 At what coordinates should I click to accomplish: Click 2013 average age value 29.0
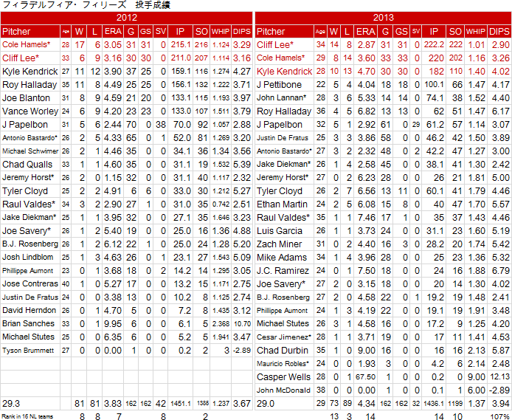[266, 404]
